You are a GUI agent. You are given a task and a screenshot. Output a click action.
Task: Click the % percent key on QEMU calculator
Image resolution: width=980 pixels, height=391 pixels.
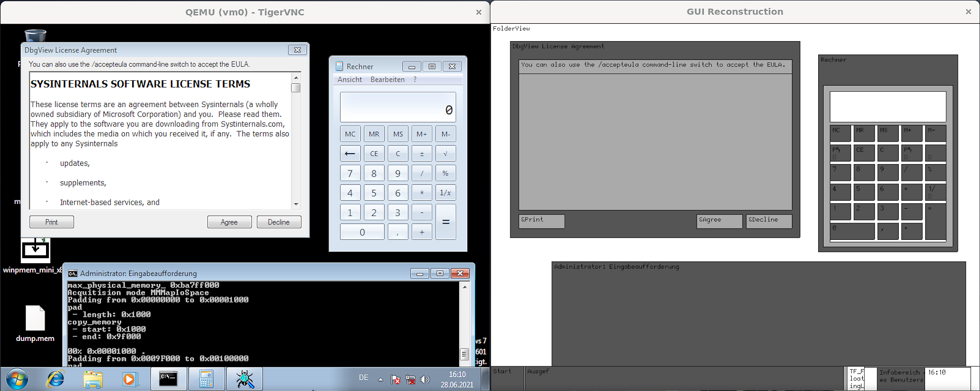445,173
